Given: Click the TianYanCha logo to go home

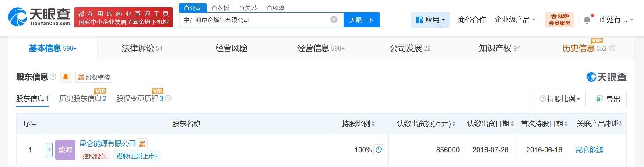Looking at the screenshot, I should point(39,17).
